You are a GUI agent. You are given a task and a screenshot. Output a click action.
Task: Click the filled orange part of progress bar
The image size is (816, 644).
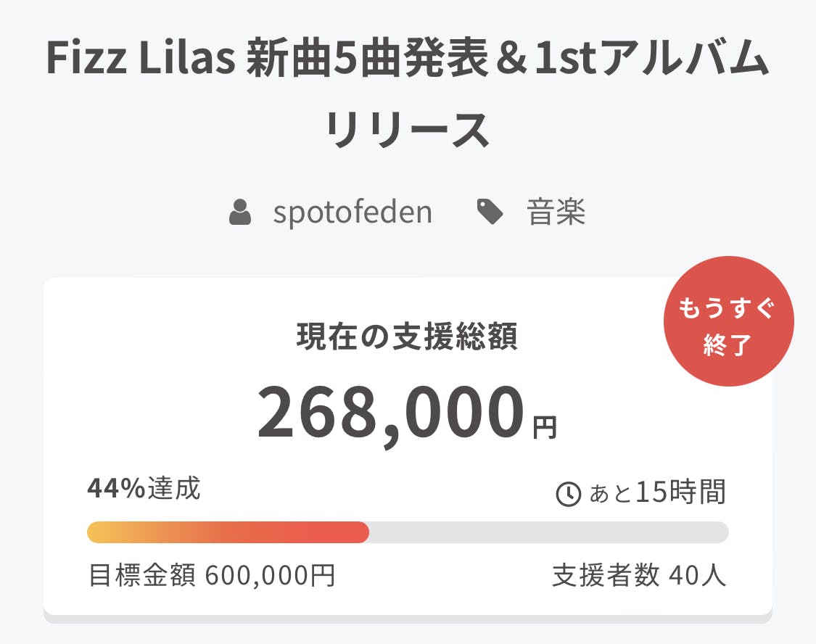pyautogui.click(x=228, y=532)
